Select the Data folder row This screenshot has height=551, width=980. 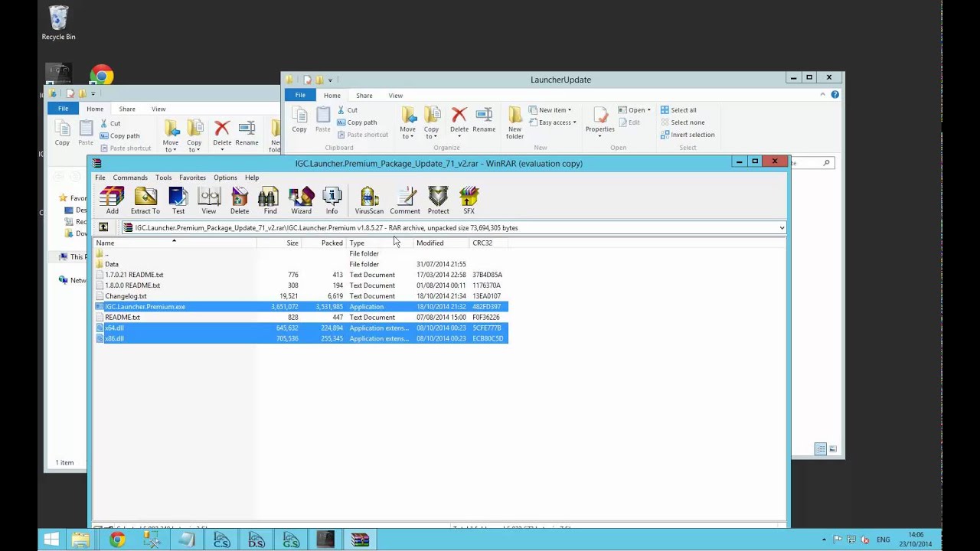pyautogui.click(x=301, y=264)
